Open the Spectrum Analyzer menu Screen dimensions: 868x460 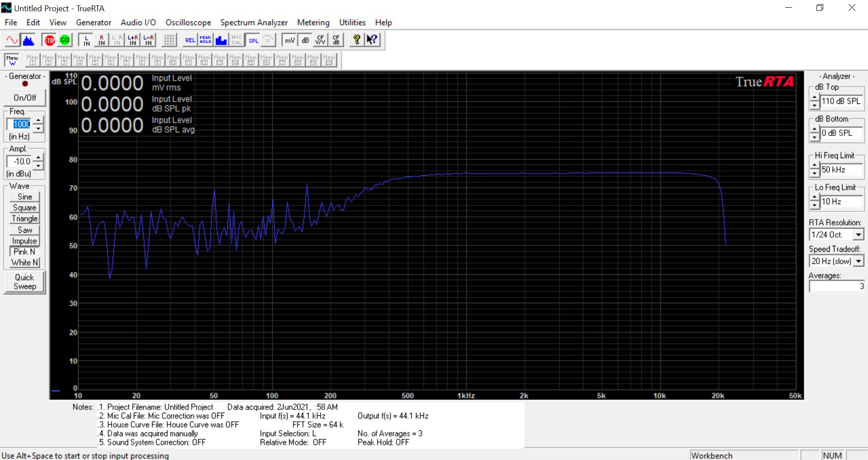(254, 23)
